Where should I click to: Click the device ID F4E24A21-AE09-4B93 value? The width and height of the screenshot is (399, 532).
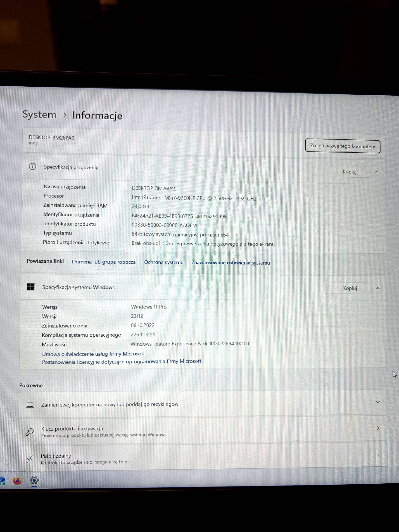(179, 216)
